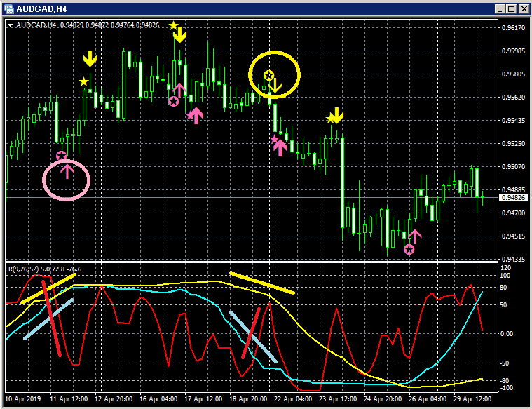Click the AUDCAD,H4 window title text

(42, 9)
